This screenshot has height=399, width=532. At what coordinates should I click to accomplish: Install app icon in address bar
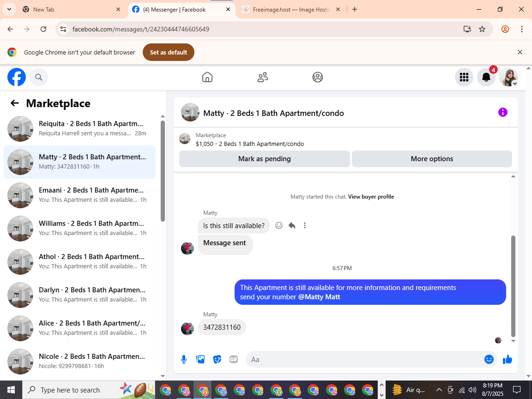pyautogui.click(x=467, y=29)
